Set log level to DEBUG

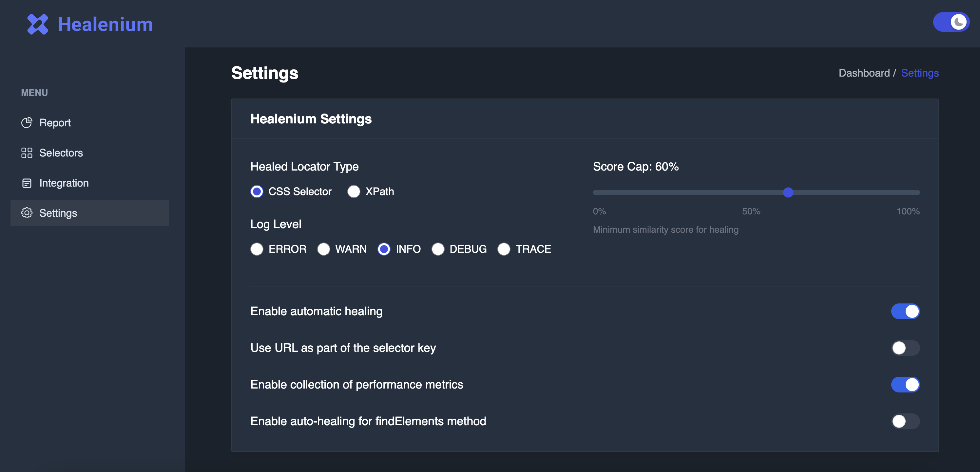[438, 249]
